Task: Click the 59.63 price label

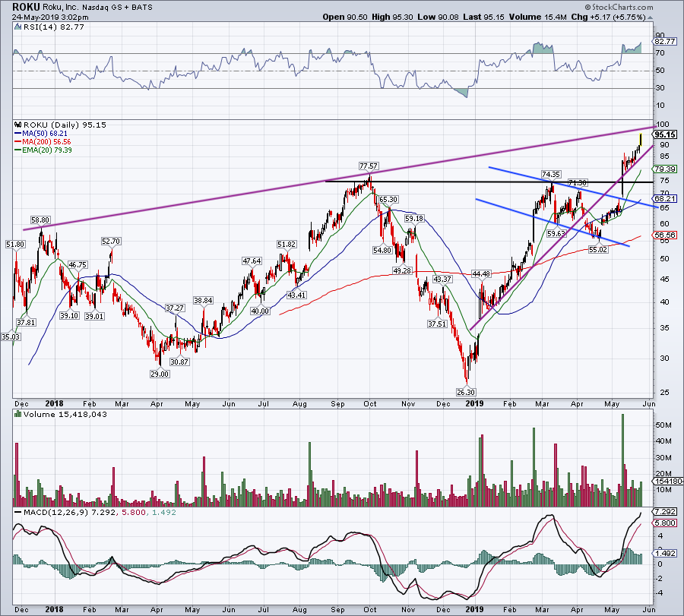Action: coord(556,233)
